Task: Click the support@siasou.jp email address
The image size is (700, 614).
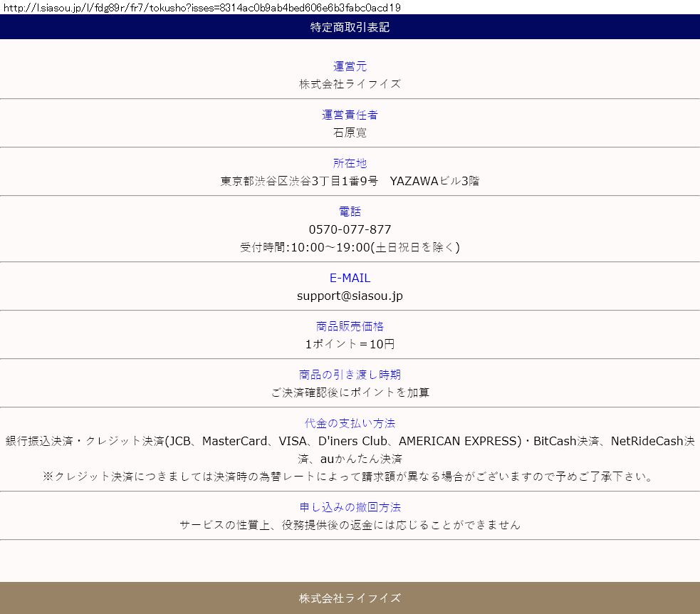Action: 350,296
